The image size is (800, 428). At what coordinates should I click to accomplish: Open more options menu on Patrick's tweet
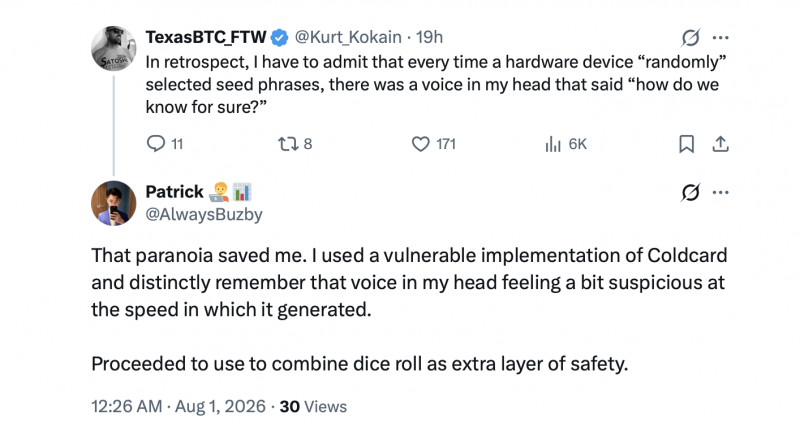[720, 192]
